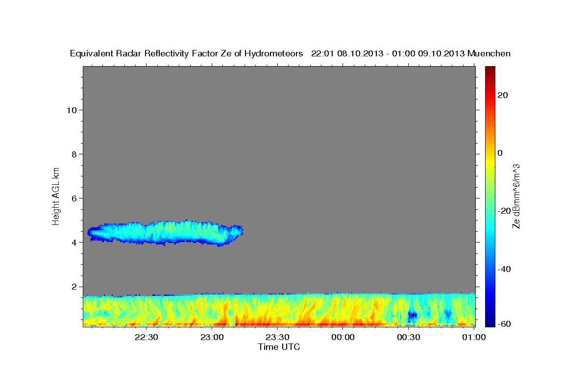Click the yellow region of the colorbar
588x392 pixels.
[x=490, y=162]
